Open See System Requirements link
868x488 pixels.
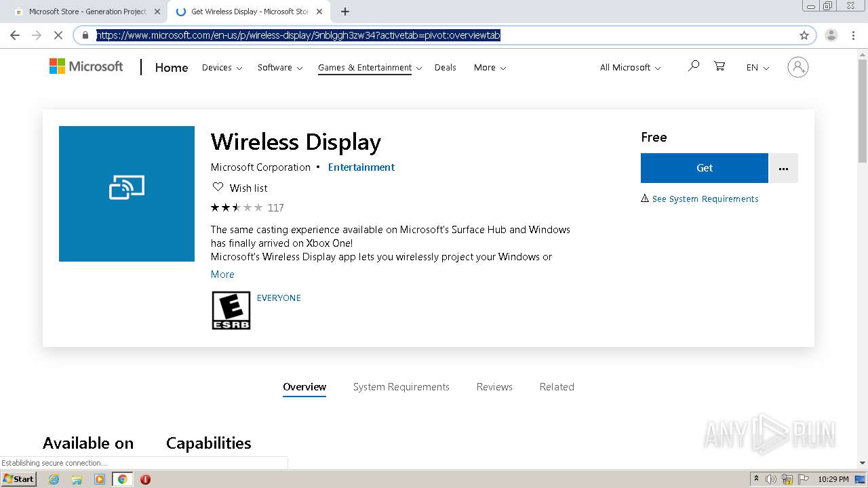(705, 199)
